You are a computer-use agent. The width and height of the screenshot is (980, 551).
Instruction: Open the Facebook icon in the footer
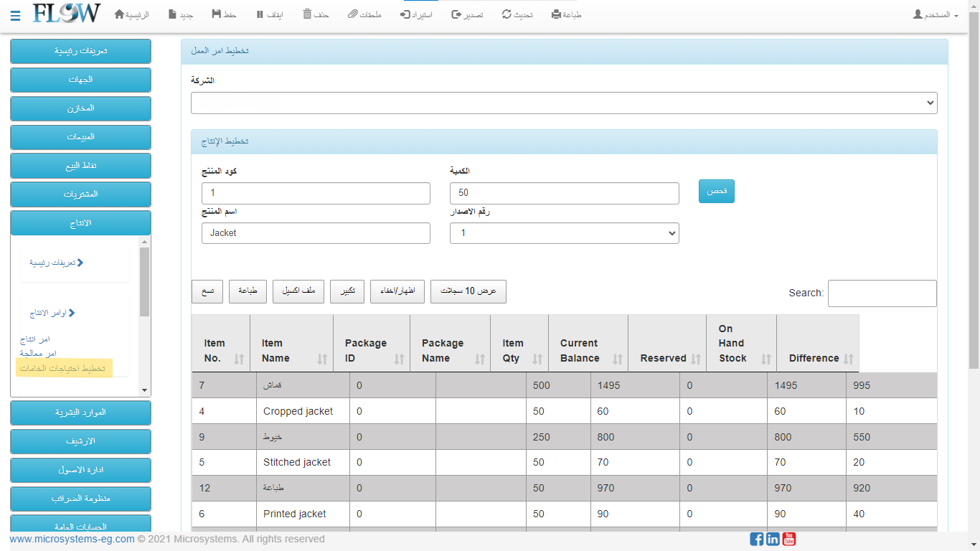(x=756, y=539)
